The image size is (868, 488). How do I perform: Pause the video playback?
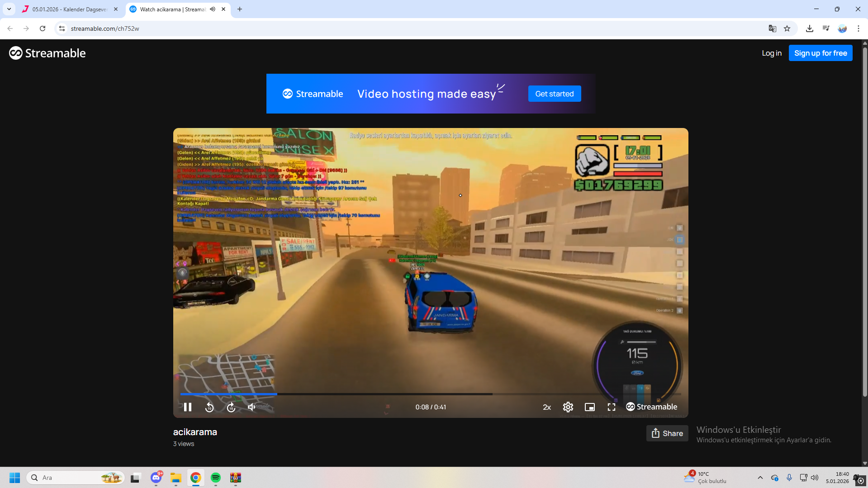click(188, 407)
